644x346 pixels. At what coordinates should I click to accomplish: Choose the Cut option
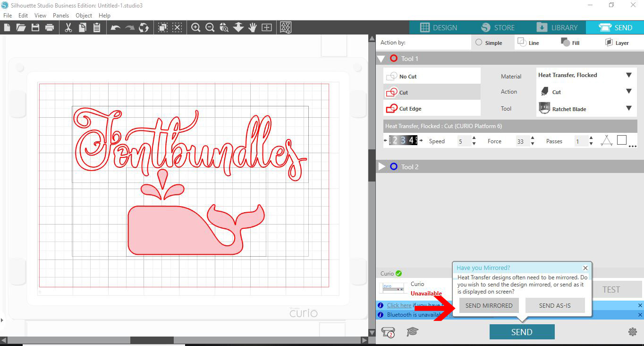coord(432,92)
